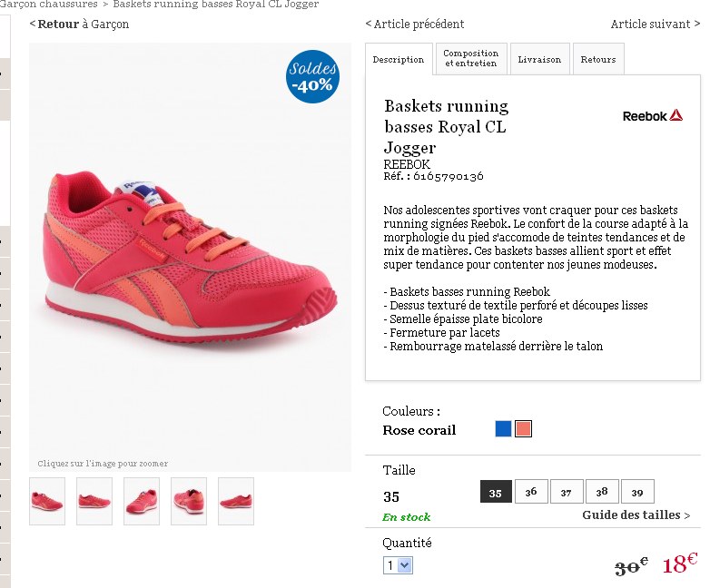Open the Livraison tab

pos(539,59)
